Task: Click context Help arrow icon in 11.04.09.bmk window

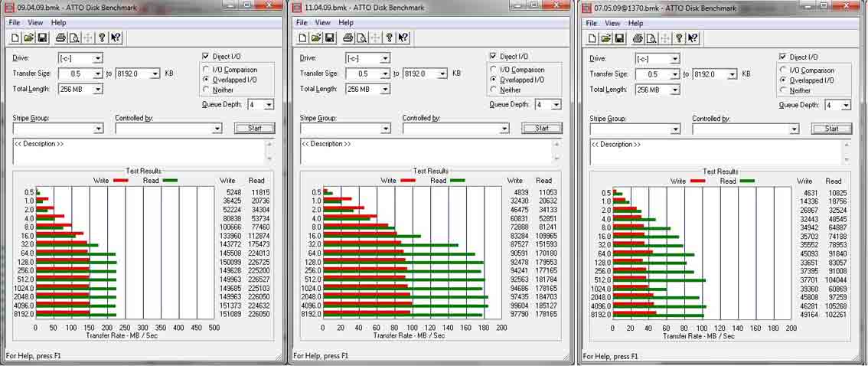Action: pos(403,38)
